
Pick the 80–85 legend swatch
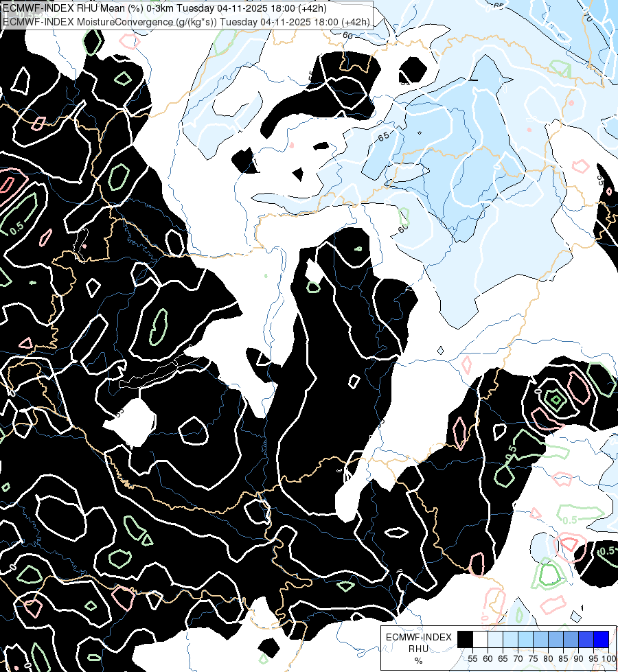pyautogui.click(x=556, y=639)
